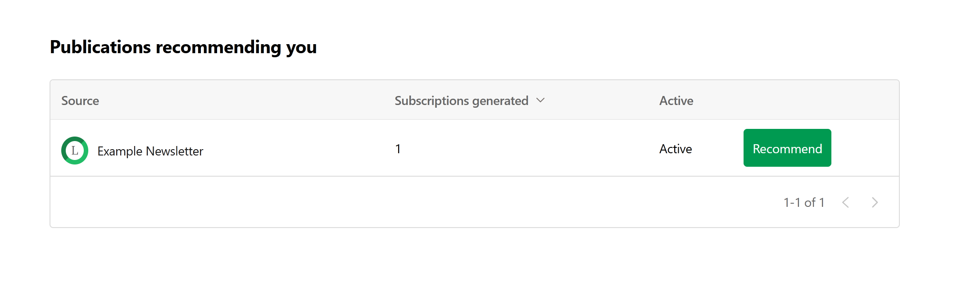Click the Publications recommending you heading
The image size is (980, 306).
point(183,47)
